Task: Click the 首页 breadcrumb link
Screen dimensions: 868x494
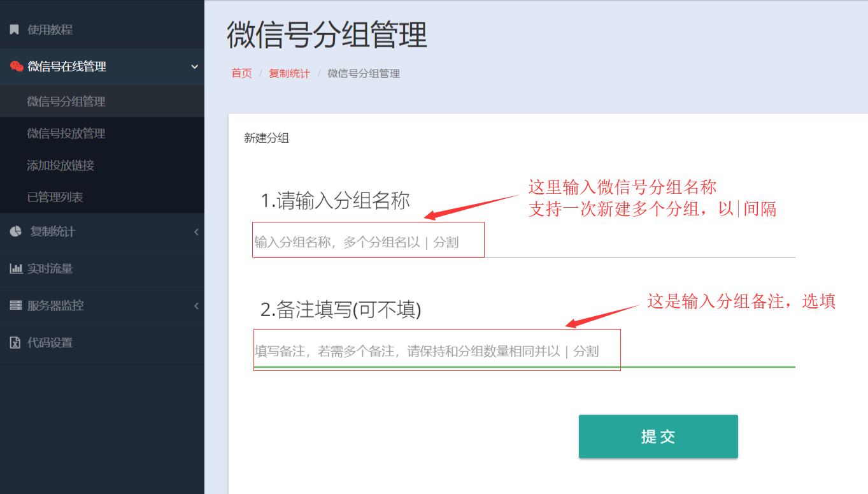Action: point(241,73)
